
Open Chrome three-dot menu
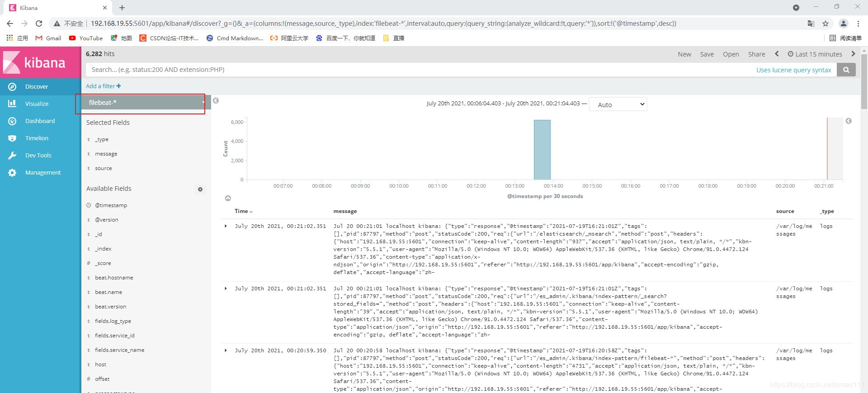click(858, 24)
